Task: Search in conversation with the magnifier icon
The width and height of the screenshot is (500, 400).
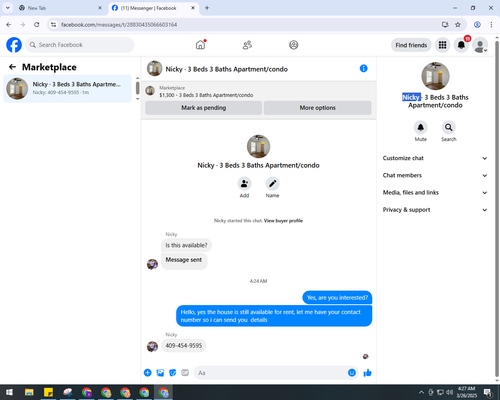Action: [449, 127]
